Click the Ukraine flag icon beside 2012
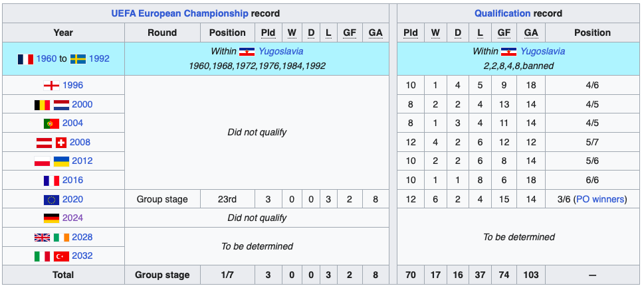The height and width of the screenshot is (288, 644). click(61, 161)
